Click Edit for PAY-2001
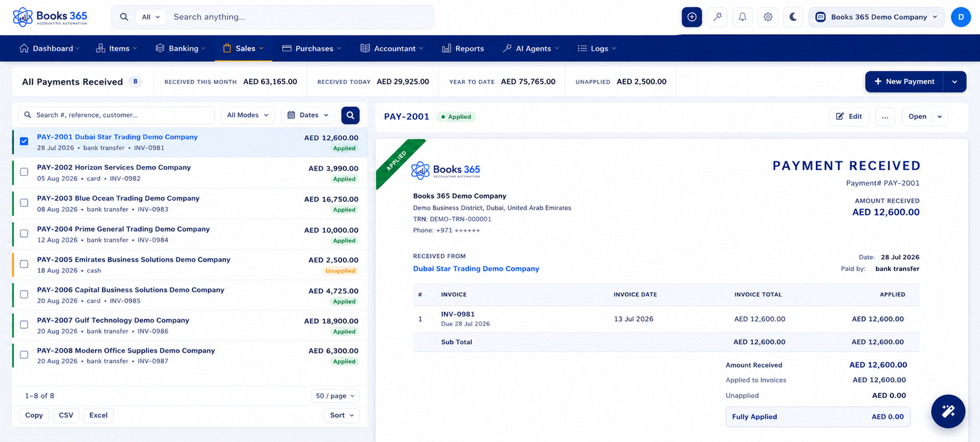980x442 pixels. 849,116
